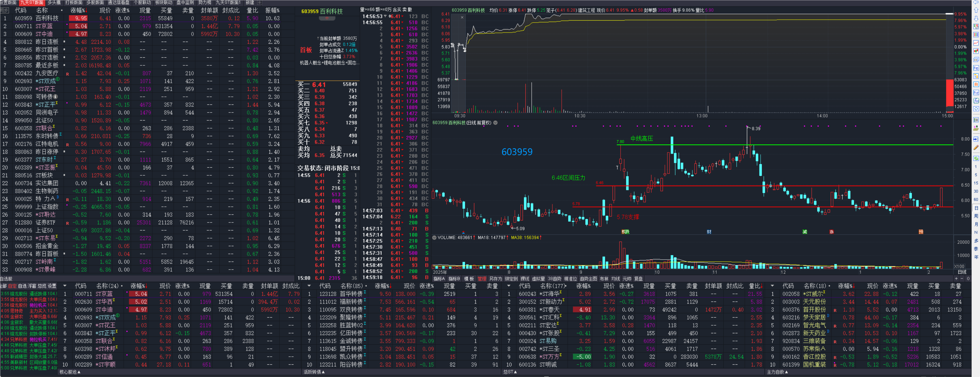Viewport: 980px width, 377px height.
Task: Click the tick filter funnel icon
Action: pyautogui.click(x=385, y=16)
